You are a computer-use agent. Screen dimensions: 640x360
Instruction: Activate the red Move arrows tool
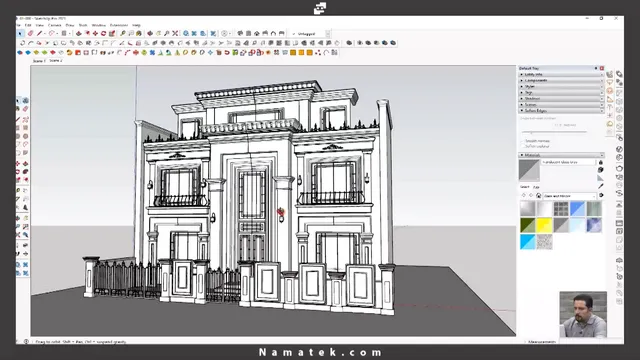tap(95, 33)
